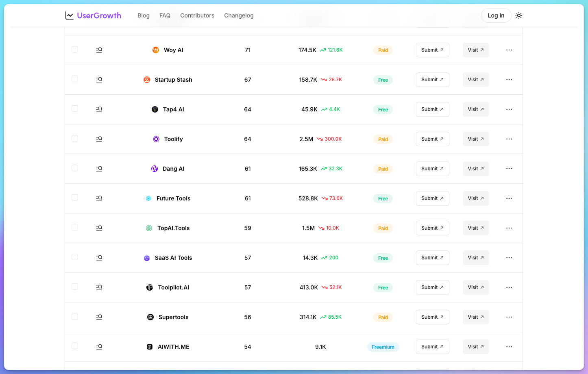Open more options menu for AIWITH.ME
This screenshot has height=374, width=588.
(x=509, y=347)
